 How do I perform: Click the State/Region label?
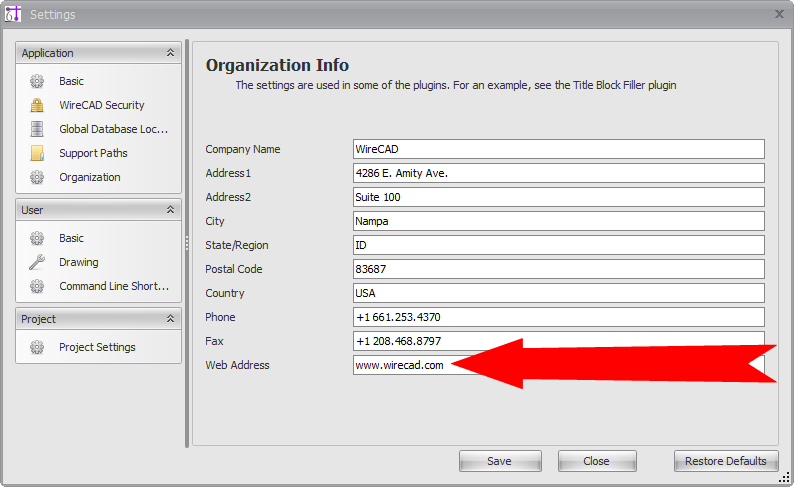coord(236,245)
